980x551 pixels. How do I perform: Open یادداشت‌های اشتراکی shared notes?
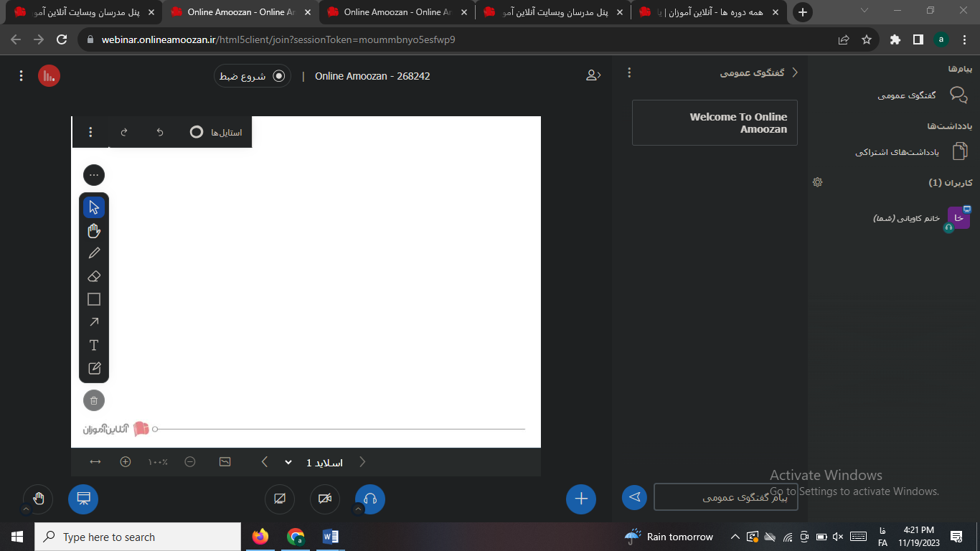point(911,151)
